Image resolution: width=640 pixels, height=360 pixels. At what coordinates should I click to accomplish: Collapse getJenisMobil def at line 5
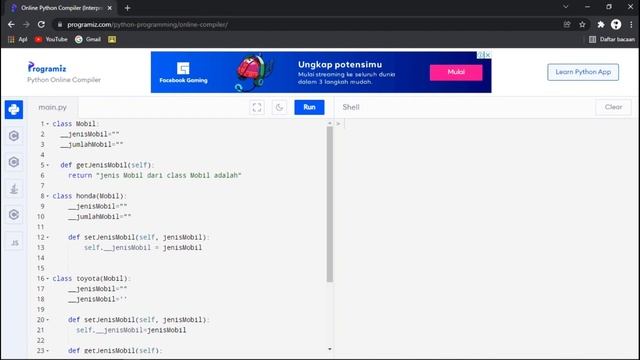pos(48,165)
